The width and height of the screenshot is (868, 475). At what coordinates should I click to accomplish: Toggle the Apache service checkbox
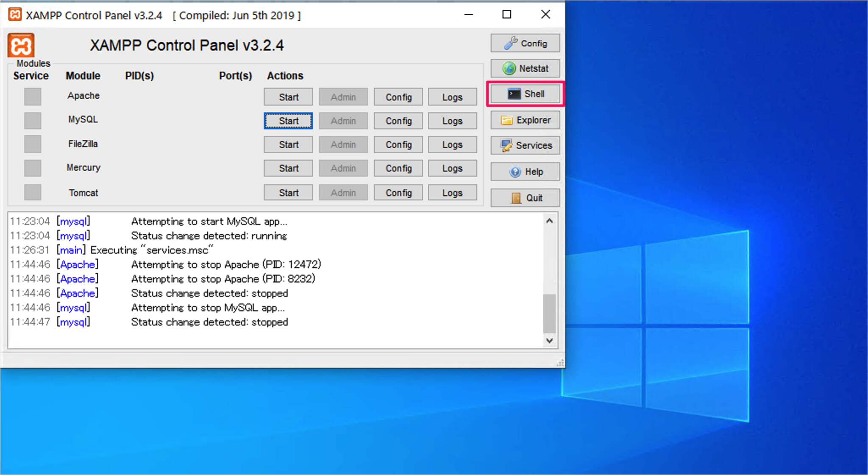tap(33, 97)
